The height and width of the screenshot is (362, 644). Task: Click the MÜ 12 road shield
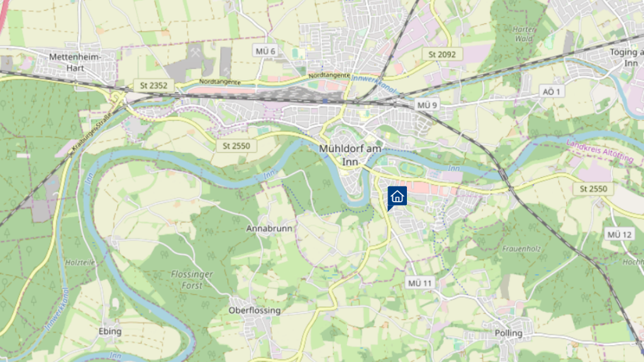pos(619,235)
